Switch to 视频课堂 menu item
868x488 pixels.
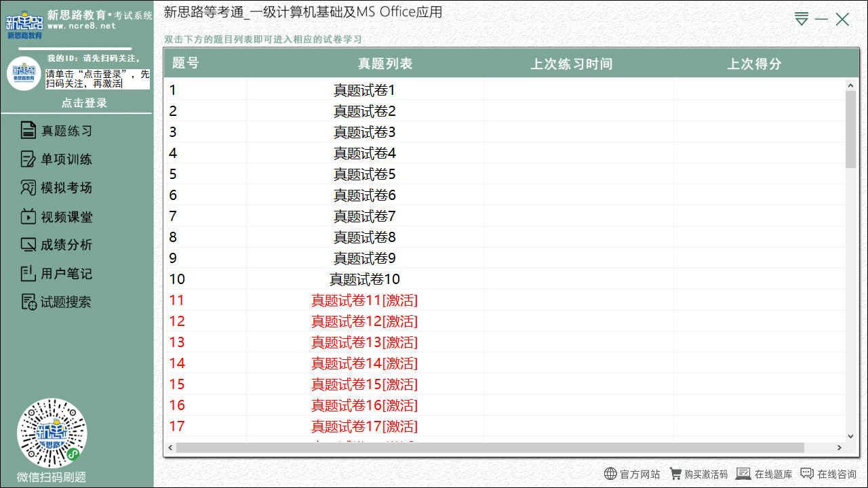click(x=66, y=217)
